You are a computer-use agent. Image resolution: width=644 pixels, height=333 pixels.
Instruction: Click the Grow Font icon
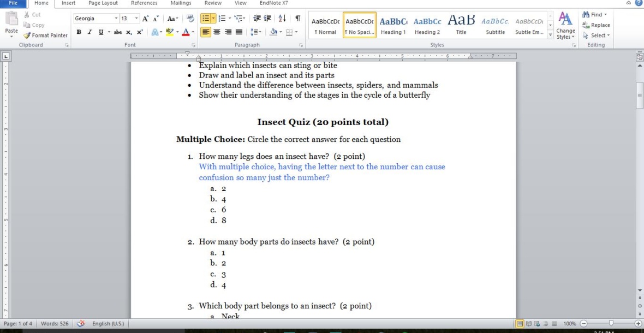pyautogui.click(x=146, y=19)
